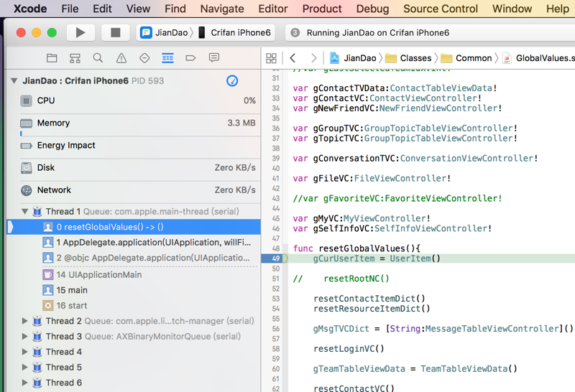Open the Source Control menu

441,9
